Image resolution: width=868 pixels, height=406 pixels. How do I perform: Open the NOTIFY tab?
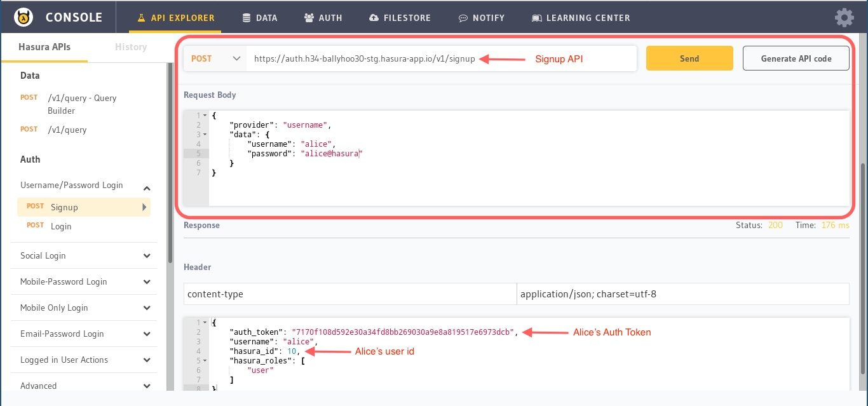coord(481,18)
